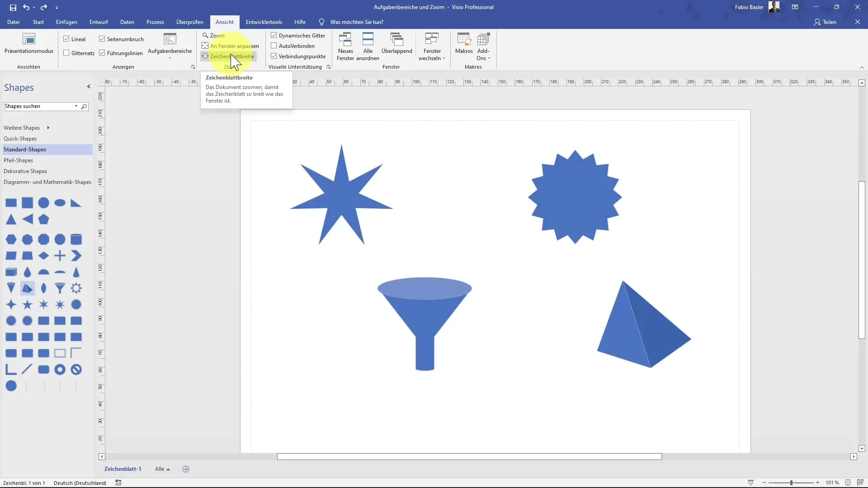This screenshot has width=868, height=488.
Task: Toggle the Verbindungspunkte checkbox
Action: (x=274, y=56)
